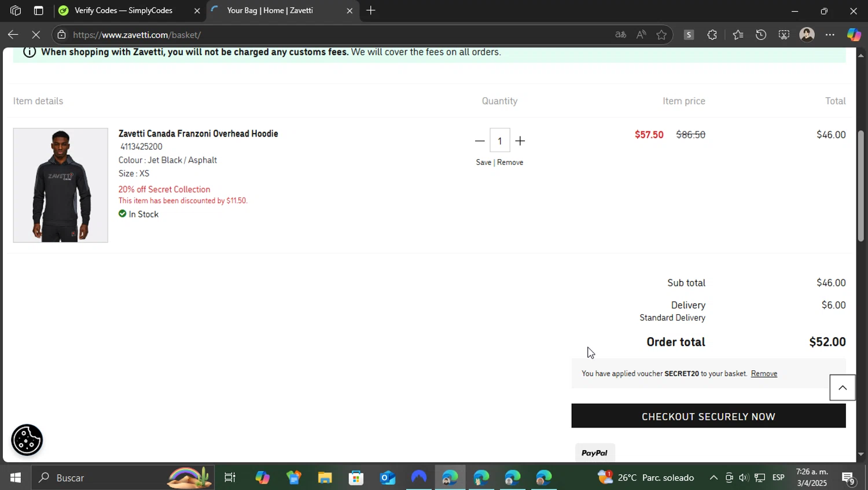The height and width of the screenshot is (490, 868).
Task: Close the Your Bag Zavetti tab
Action: coord(350,10)
